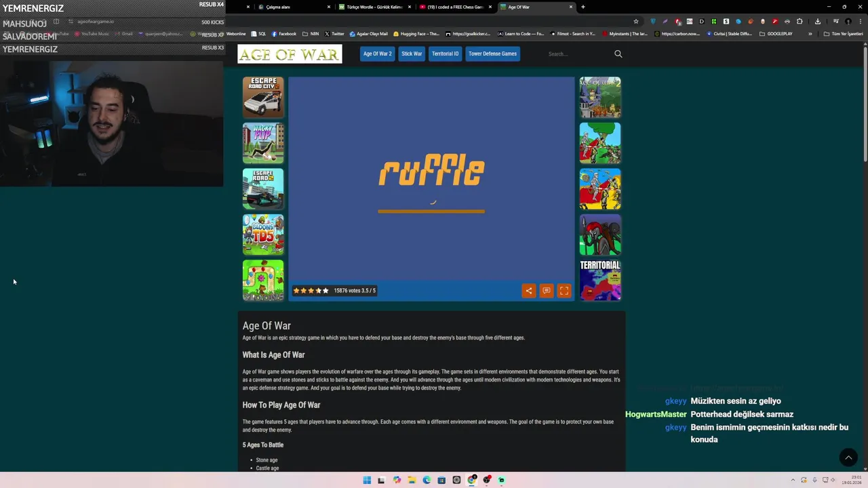This screenshot has width=868, height=488.
Task: Open the comment icon under the game
Action: (546, 291)
